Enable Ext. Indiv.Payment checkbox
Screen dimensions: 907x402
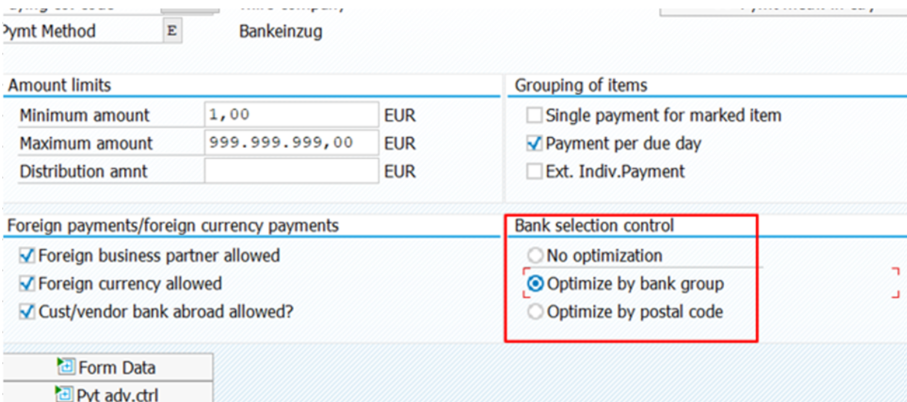pos(534,172)
